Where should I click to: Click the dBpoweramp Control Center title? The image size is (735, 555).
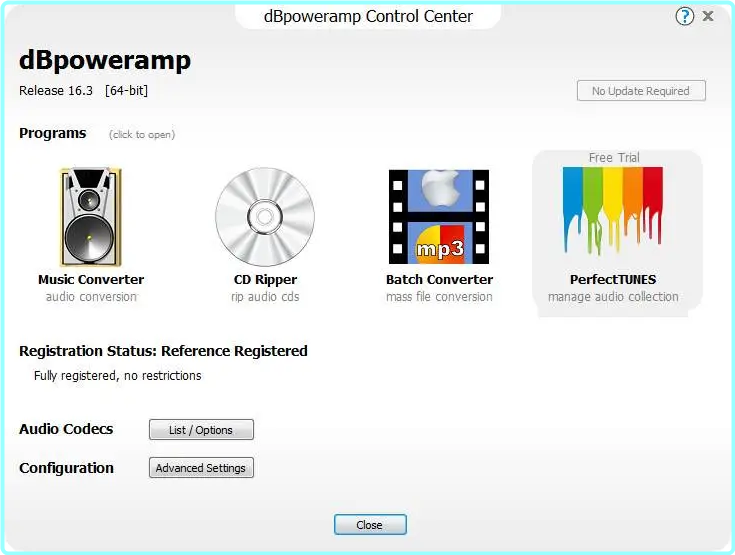point(368,16)
